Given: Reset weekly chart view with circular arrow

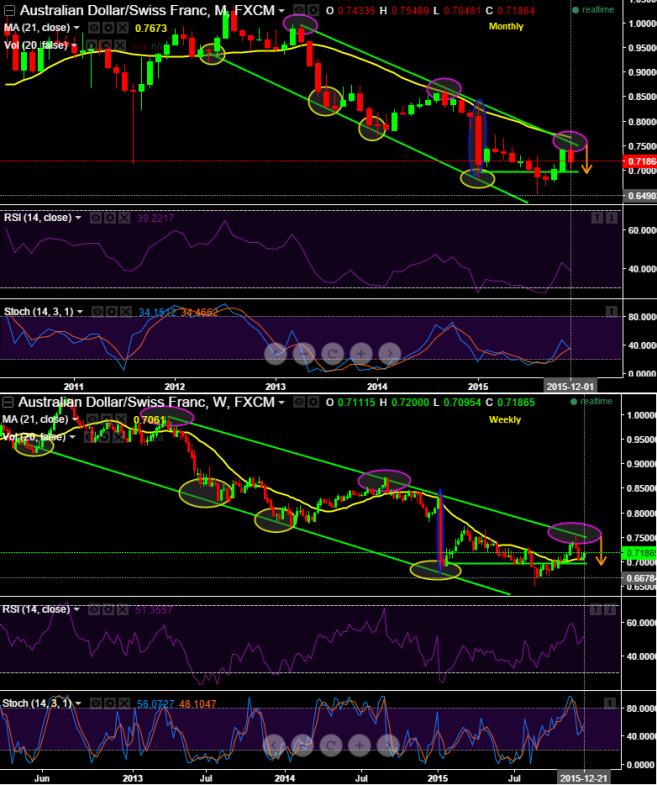Looking at the screenshot, I should point(331,745).
